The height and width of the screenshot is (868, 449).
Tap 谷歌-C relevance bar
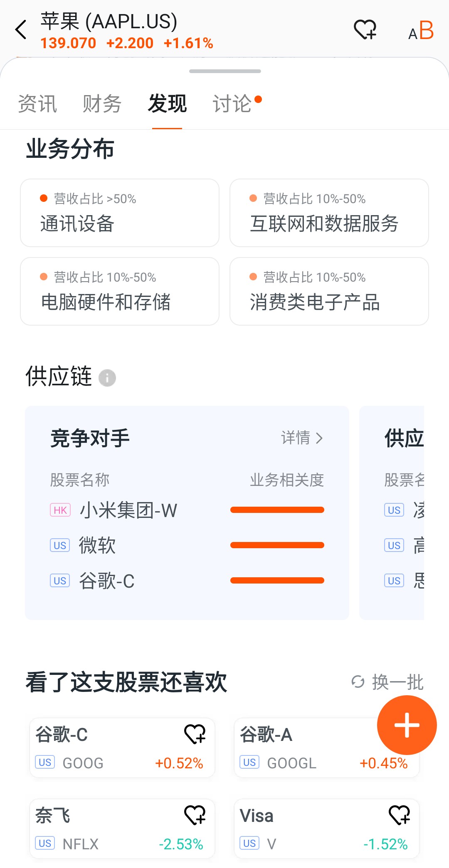[277, 581]
